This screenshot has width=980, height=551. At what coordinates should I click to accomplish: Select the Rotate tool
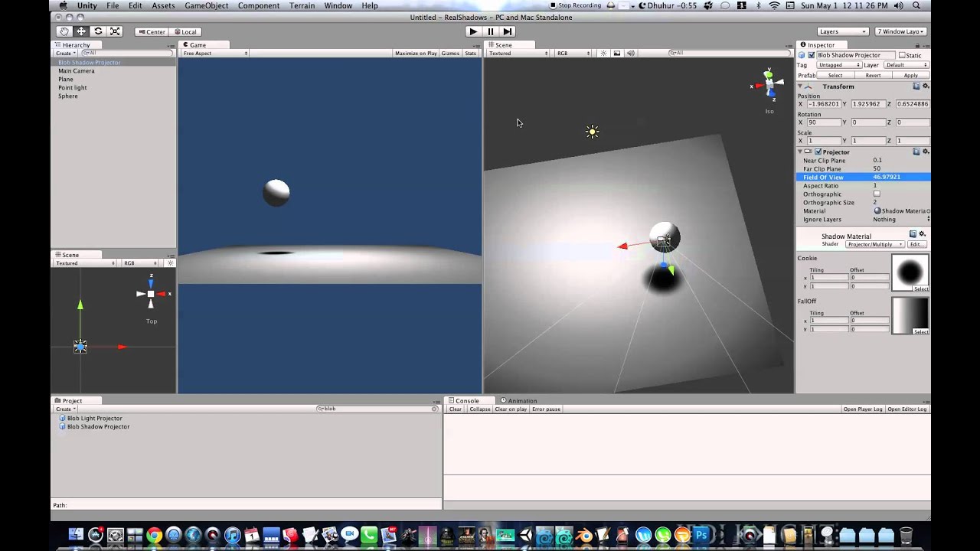(98, 31)
